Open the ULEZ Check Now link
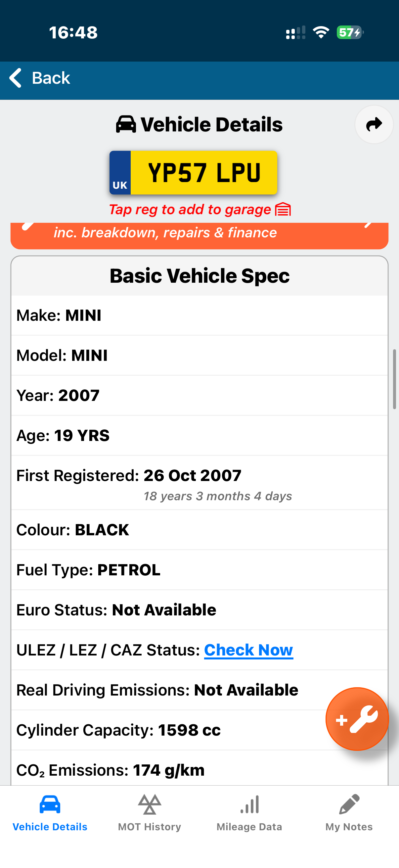The width and height of the screenshot is (399, 868). [x=248, y=650]
